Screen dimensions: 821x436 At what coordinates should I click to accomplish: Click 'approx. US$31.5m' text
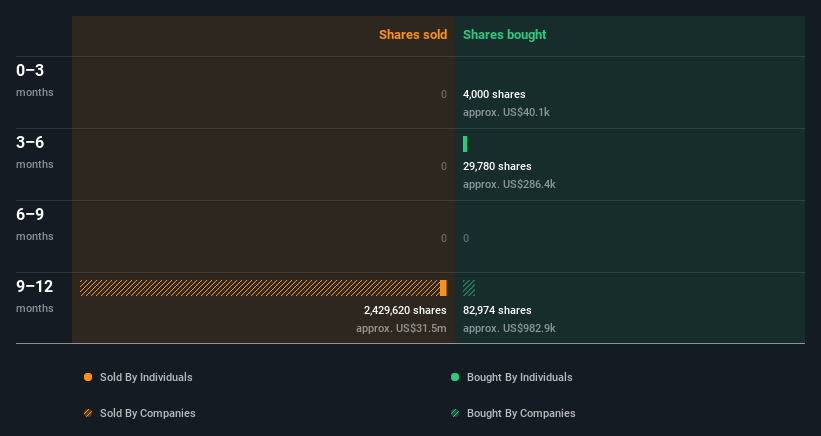point(401,328)
